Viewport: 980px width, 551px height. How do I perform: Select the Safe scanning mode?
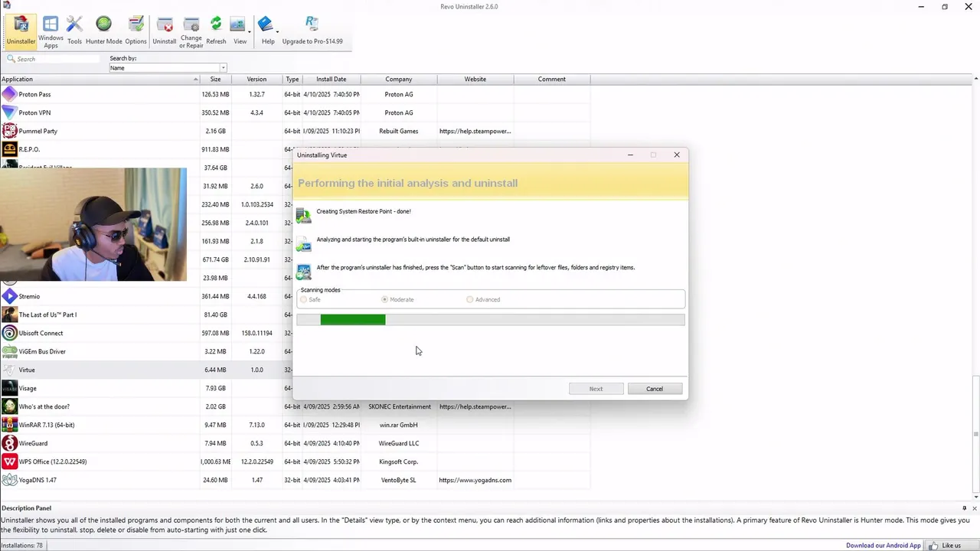point(304,299)
